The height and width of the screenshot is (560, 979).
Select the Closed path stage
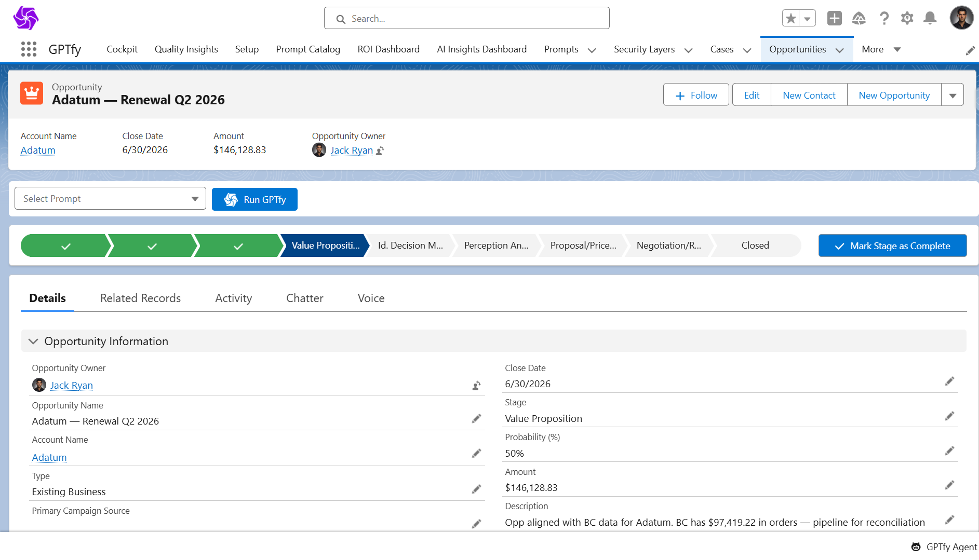click(x=756, y=245)
